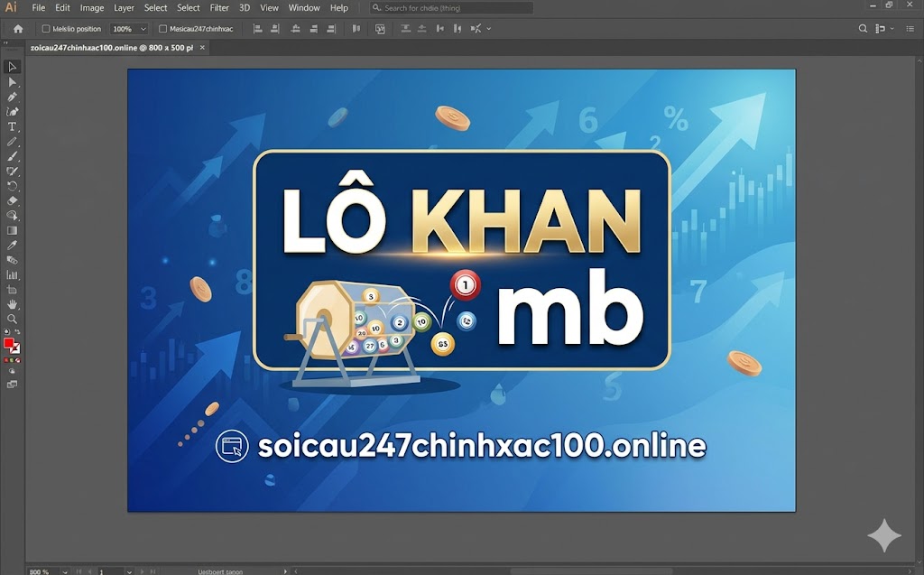Activate the Type tool

(12, 127)
